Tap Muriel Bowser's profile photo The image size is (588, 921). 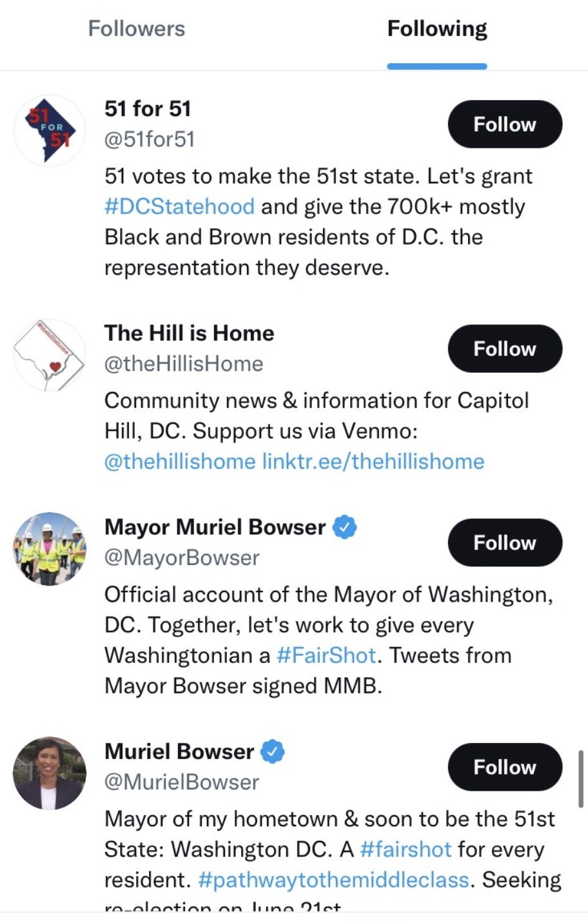click(x=50, y=773)
